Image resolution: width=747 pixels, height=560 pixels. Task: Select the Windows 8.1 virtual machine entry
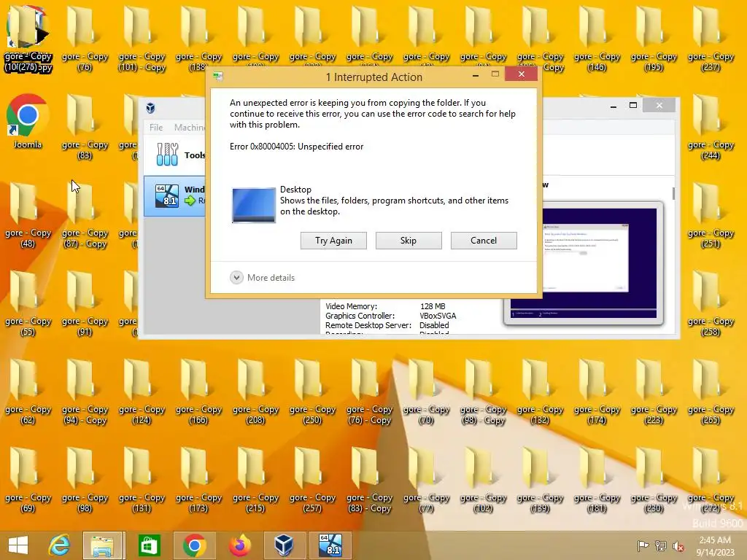175,195
